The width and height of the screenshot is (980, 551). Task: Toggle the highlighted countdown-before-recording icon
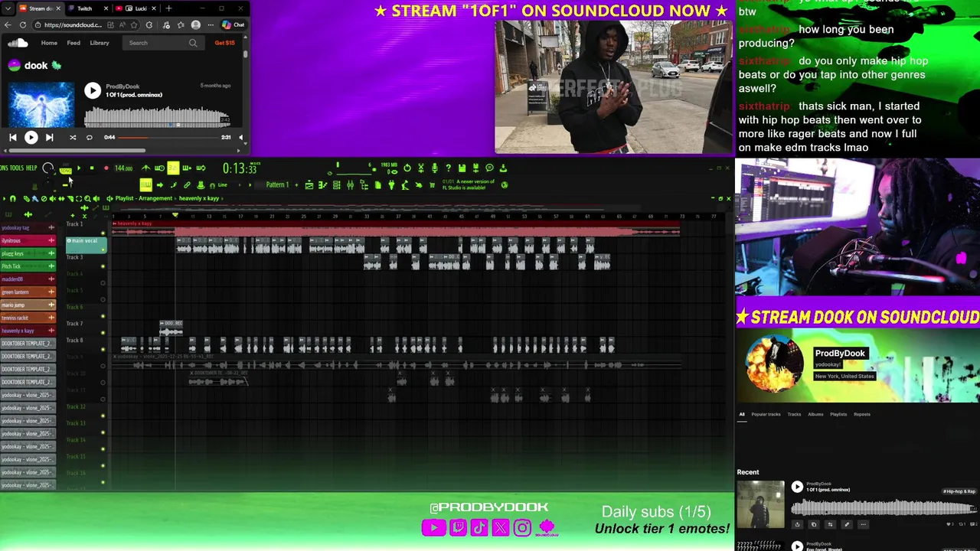(x=173, y=168)
